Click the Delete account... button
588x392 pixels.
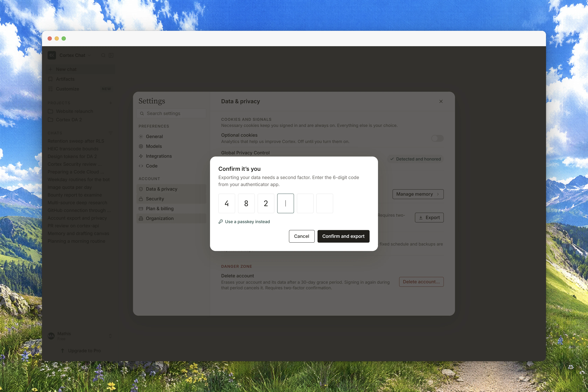421,282
